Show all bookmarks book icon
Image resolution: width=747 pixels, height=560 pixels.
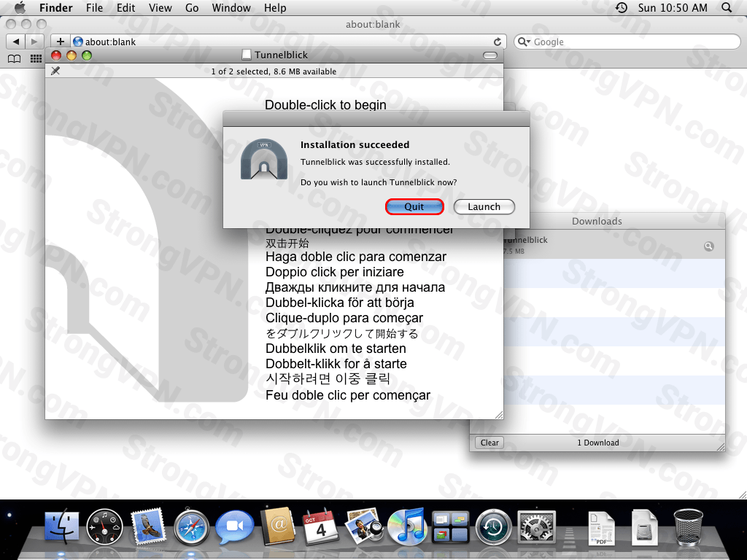click(15, 58)
